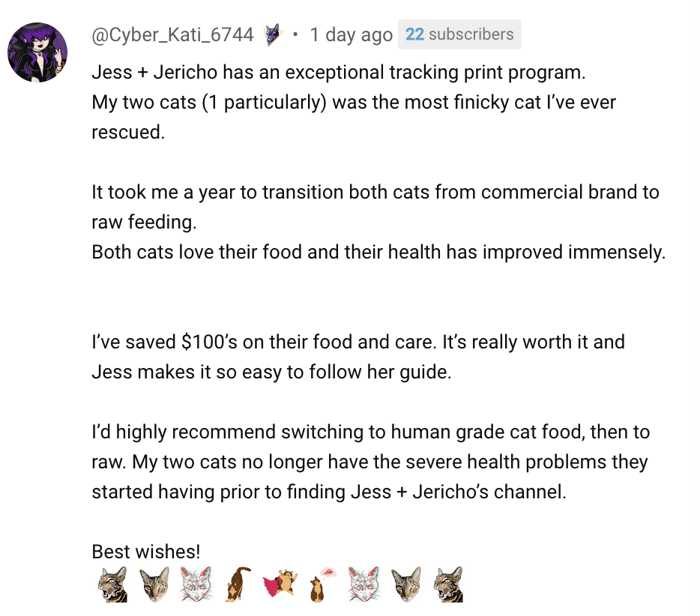Click the flying caped cat emoji
700x616 pixels.
click(280, 585)
